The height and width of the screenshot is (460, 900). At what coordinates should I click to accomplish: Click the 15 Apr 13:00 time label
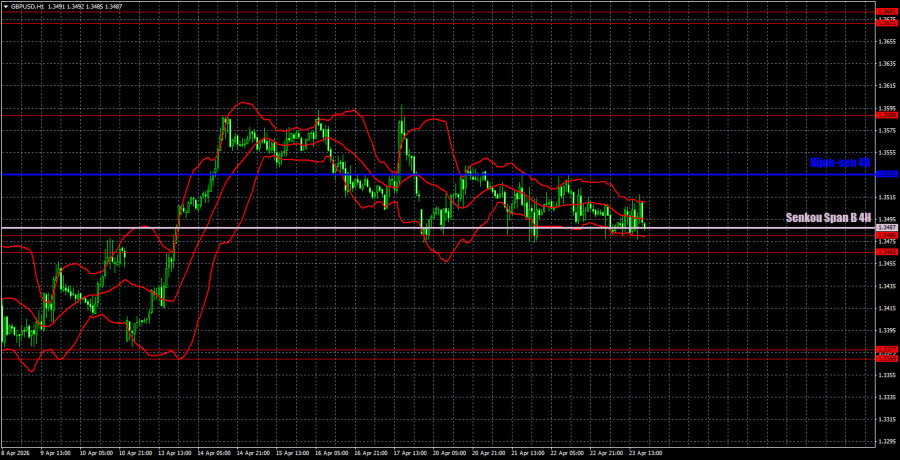click(292, 453)
